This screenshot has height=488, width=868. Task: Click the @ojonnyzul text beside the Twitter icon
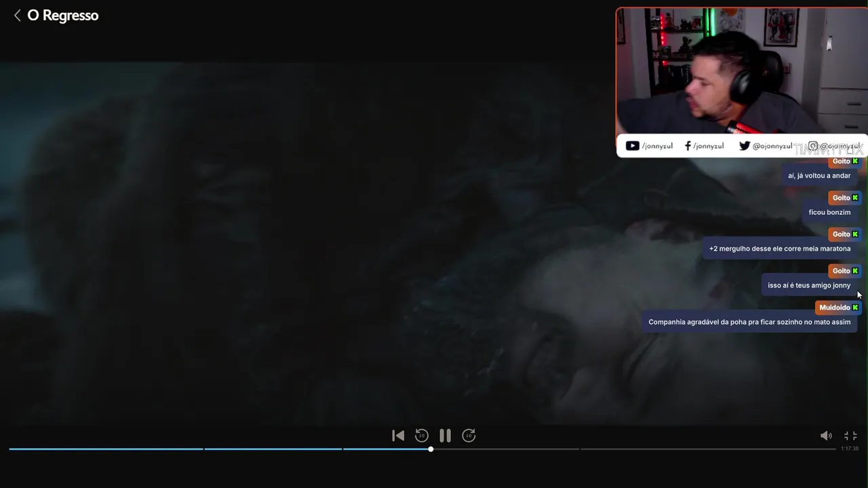[772, 146]
